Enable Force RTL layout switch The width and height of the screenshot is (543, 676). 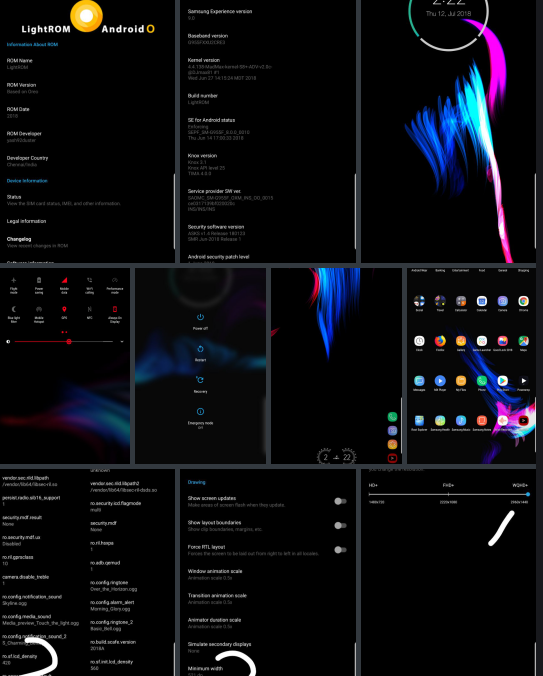click(340, 550)
